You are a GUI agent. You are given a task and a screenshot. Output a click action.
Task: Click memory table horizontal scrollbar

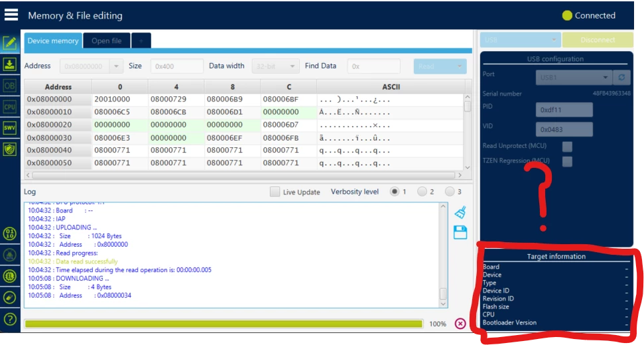[244, 175]
